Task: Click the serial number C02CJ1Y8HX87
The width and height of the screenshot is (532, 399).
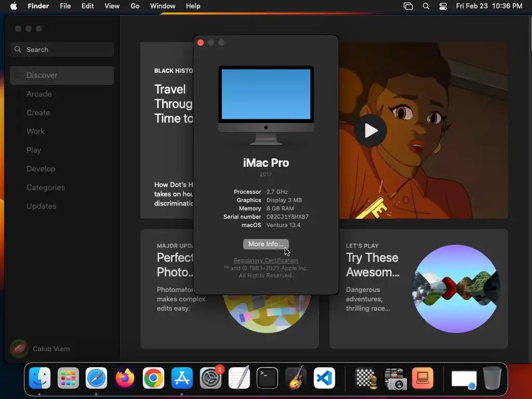Action: pos(287,217)
